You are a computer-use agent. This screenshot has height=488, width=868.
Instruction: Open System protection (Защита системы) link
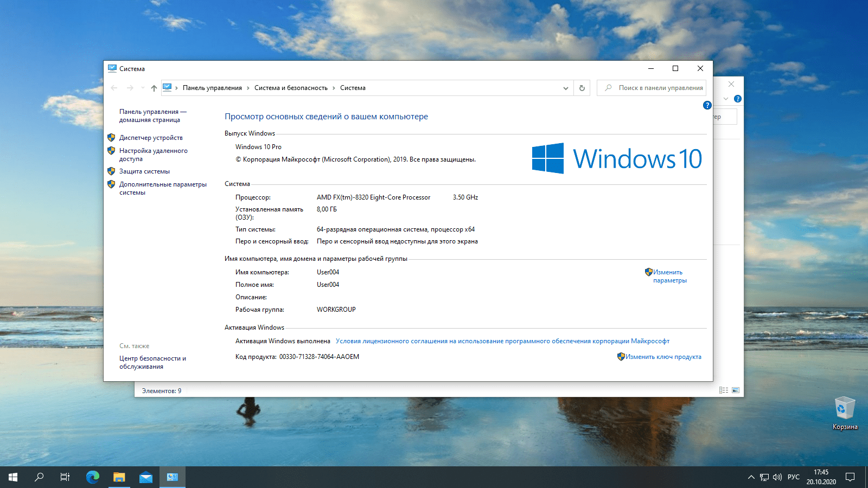(x=144, y=171)
